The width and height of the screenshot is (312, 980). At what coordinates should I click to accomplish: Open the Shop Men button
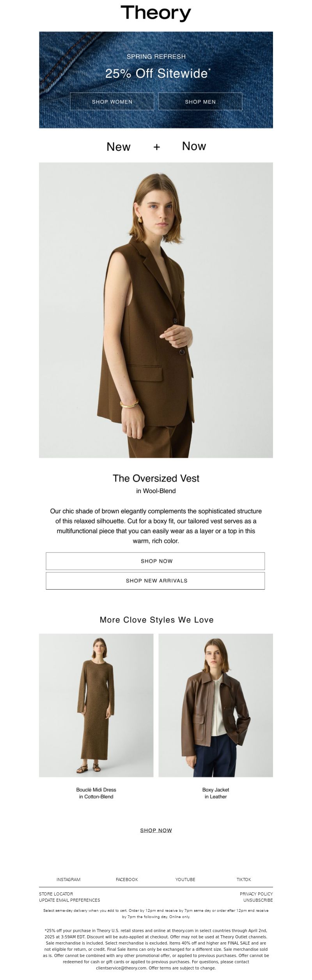coord(200,102)
